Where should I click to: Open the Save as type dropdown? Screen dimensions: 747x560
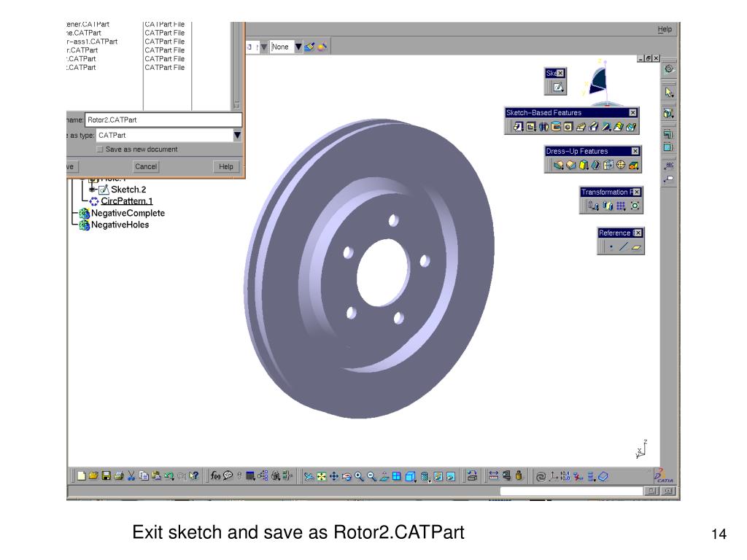(x=237, y=135)
